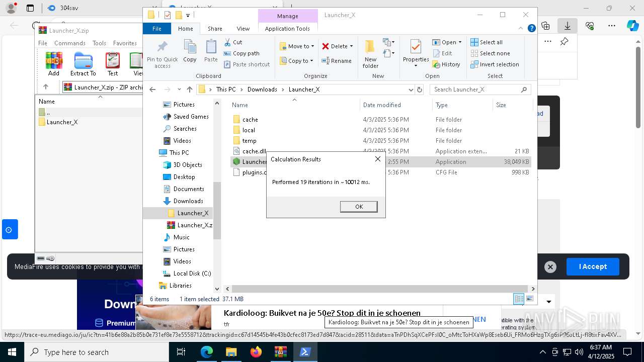Click Add in WinRAR toolbar

coord(54,64)
